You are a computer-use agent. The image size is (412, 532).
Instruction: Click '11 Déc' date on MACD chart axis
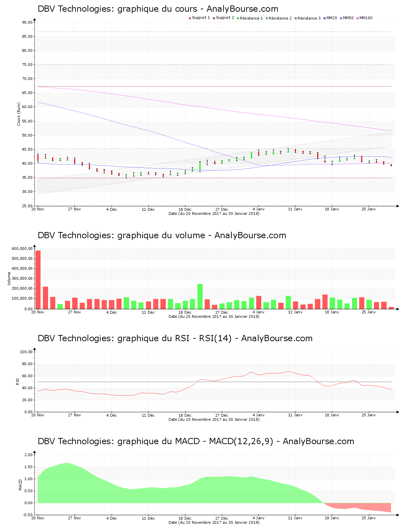[x=148, y=518]
